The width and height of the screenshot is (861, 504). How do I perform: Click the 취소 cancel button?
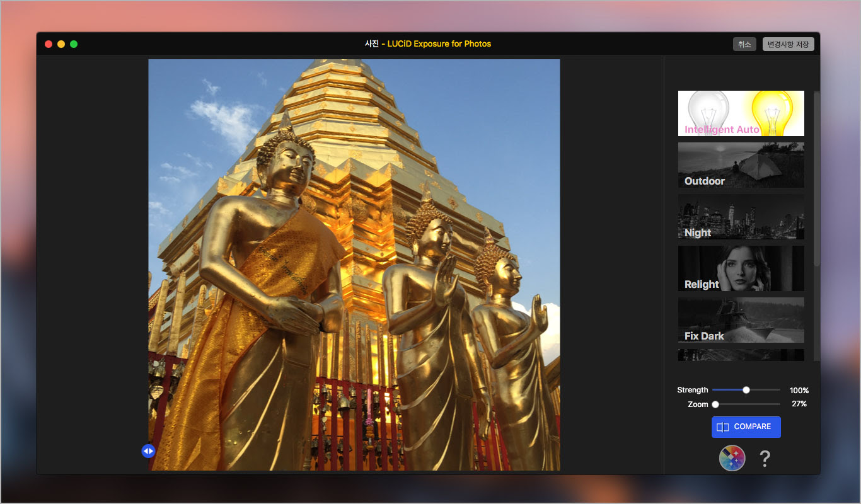pos(744,44)
